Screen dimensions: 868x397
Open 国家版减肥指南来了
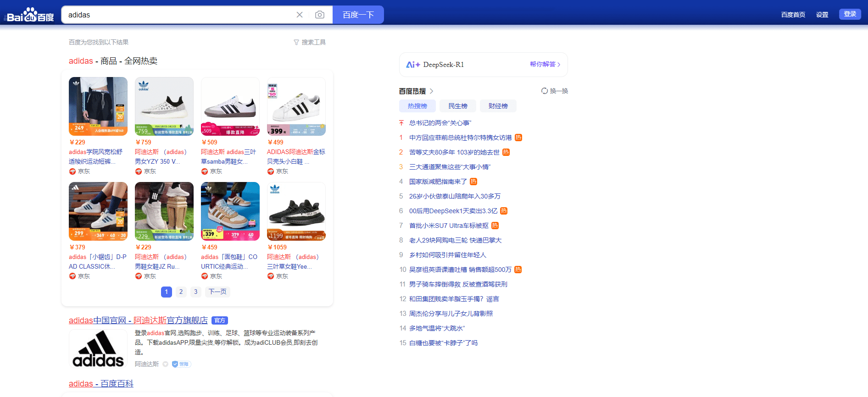tap(438, 182)
